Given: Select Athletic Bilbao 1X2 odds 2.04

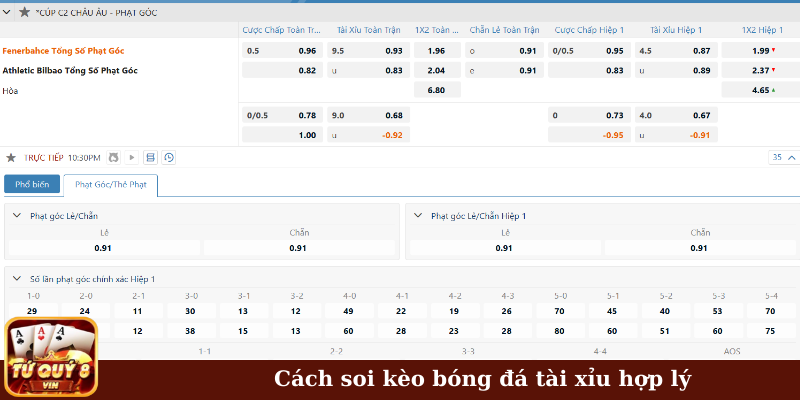Looking at the screenshot, I should click(x=437, y=70).
